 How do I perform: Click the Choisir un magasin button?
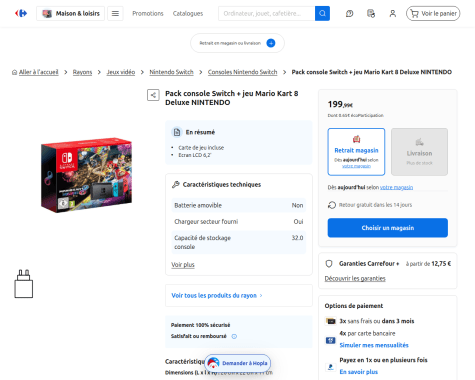tap(388, 228)
